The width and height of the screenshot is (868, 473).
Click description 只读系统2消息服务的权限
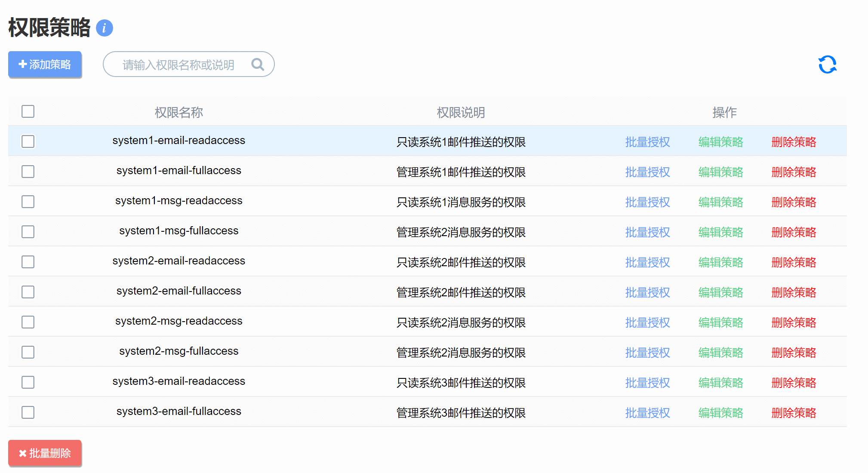(461, 322)
